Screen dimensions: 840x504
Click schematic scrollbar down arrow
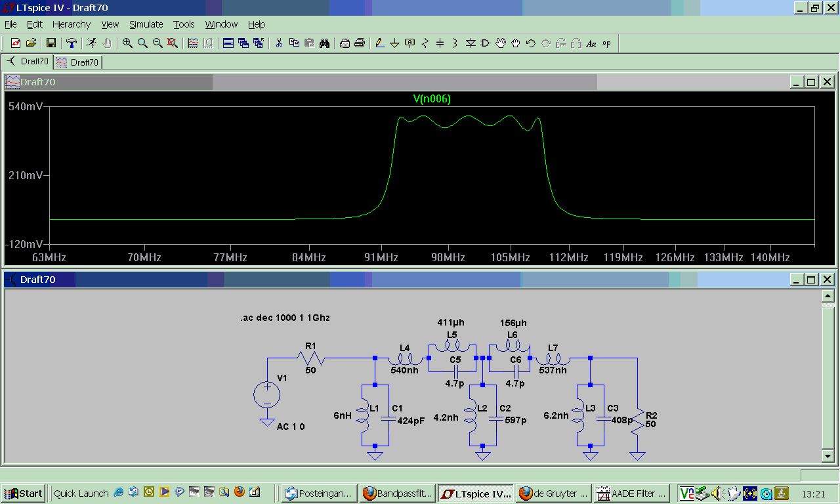pos(828,455)
